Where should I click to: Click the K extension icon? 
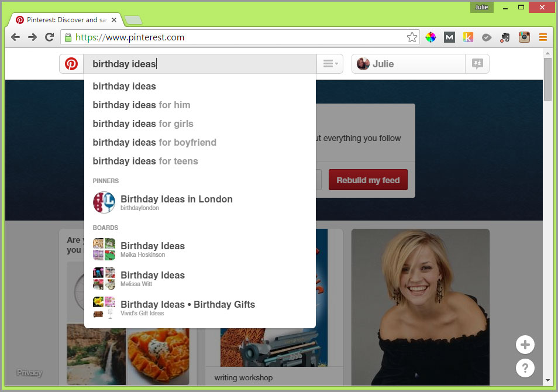[x=468, y=37]
